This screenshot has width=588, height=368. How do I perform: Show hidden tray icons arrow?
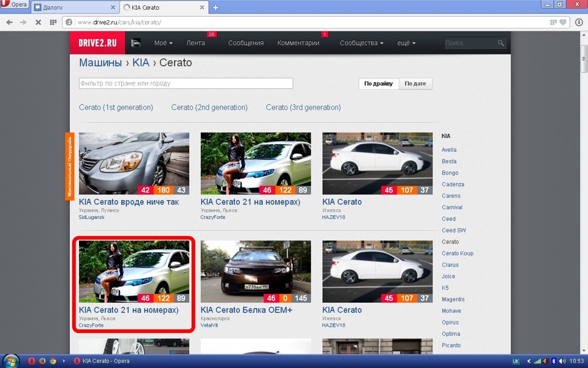529,361
